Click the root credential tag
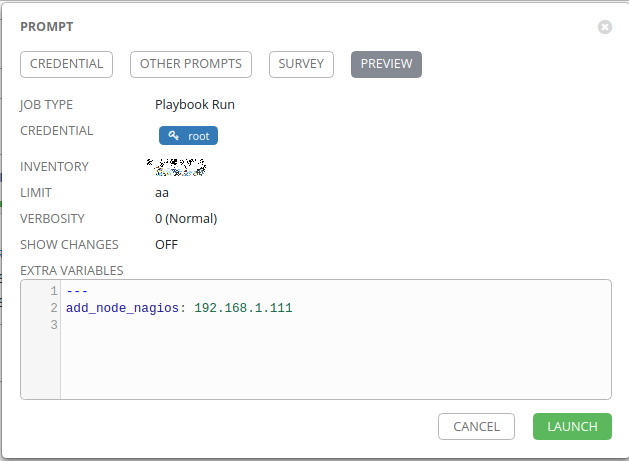The width and height of the screenshot is (629, 461). coord(189,136)
